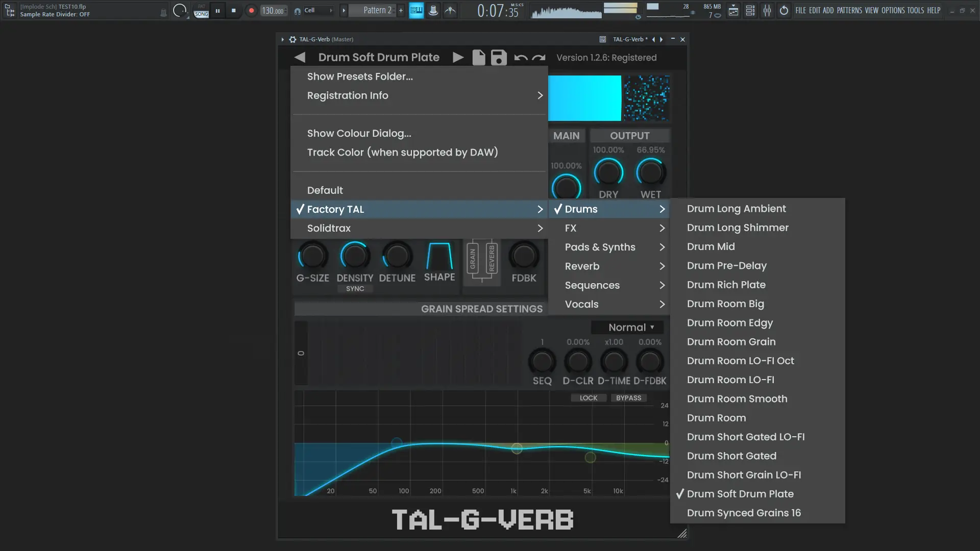
Task: Toggle the EQ BYPASS button
Action: [628, 398]
